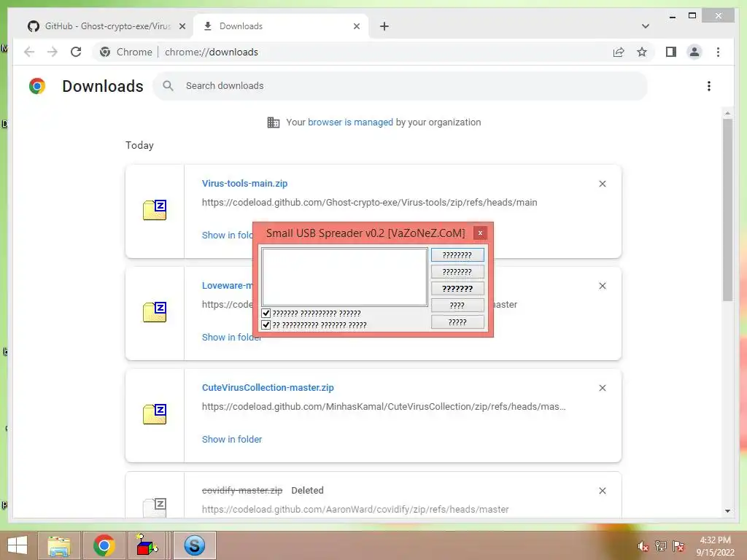
Task: Share this page icon in address bar
Action: [619, 52]
